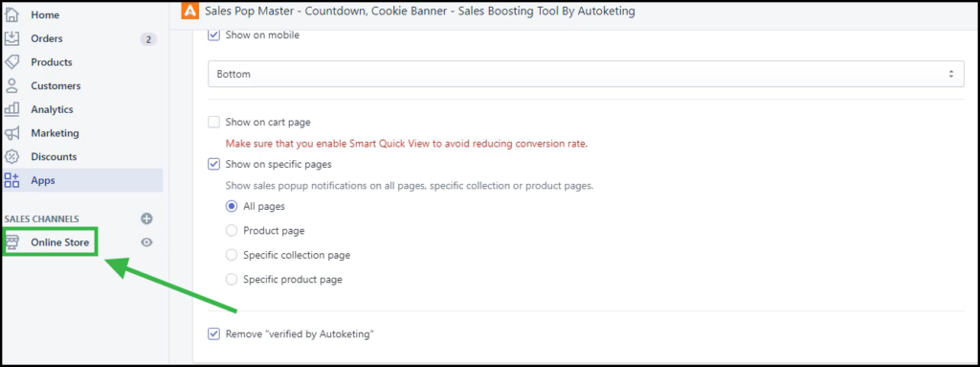The width and height of the screenshot is (980, 367).
Task: Open the Orders inbox icon
Action: 11,39
